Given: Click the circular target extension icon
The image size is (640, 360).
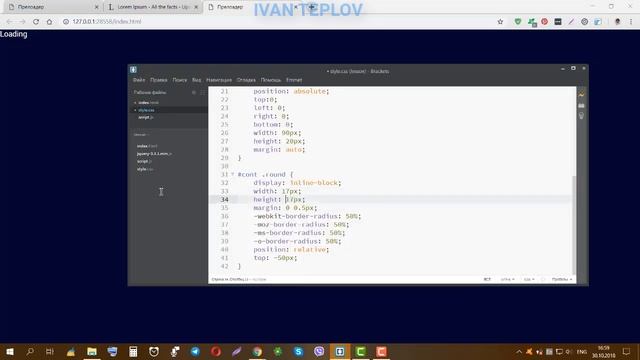Looking at the screenshot, I should pyautogui.click(x=584, y=22).
